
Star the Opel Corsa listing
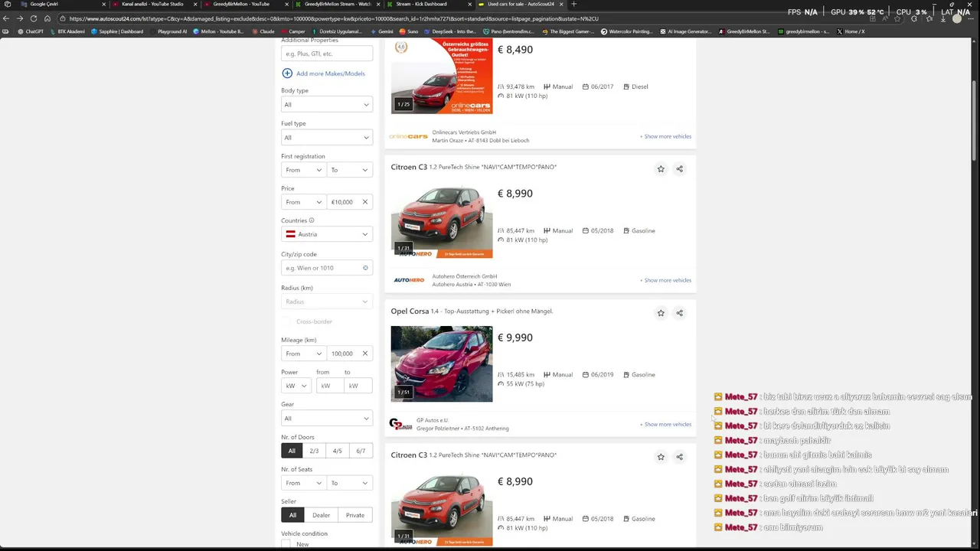click(661, 313)
